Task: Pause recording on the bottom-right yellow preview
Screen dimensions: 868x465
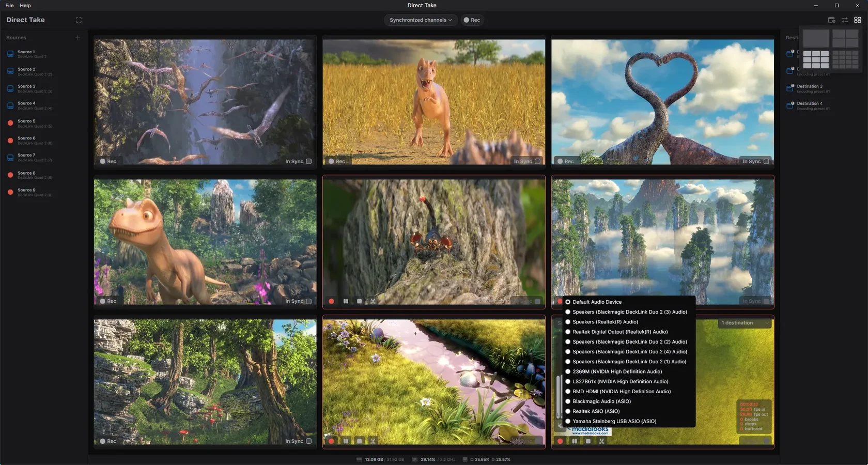Action: pyautogui.click(x=575, y=441)
